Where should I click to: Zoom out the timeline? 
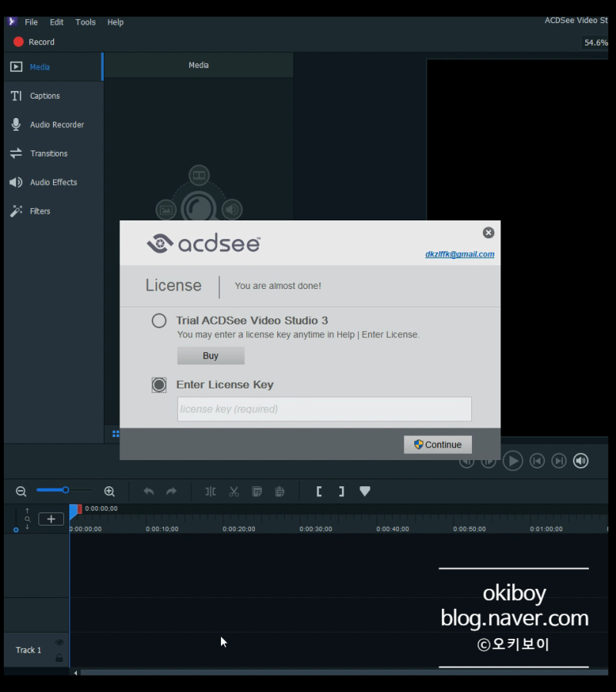coord(21,491)
